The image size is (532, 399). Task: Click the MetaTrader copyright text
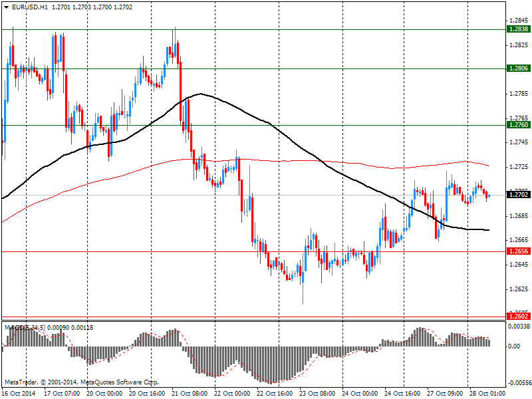[x=81, y=382]
